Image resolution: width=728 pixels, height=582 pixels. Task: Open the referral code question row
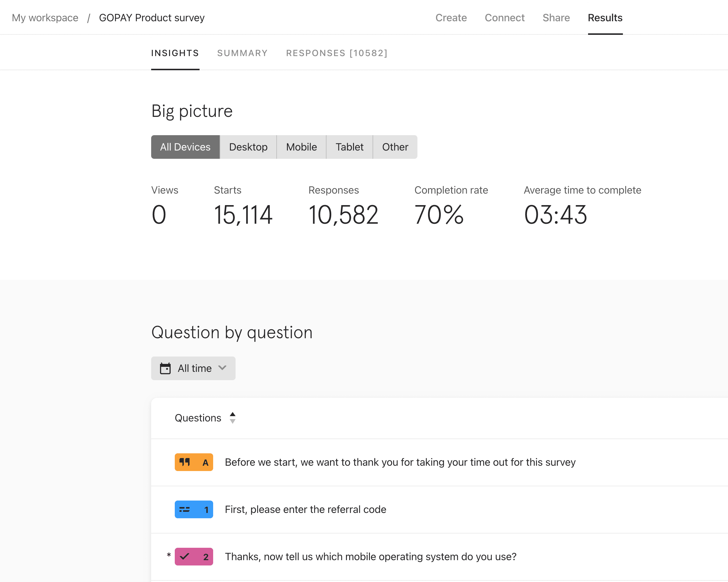click(305, 509)
